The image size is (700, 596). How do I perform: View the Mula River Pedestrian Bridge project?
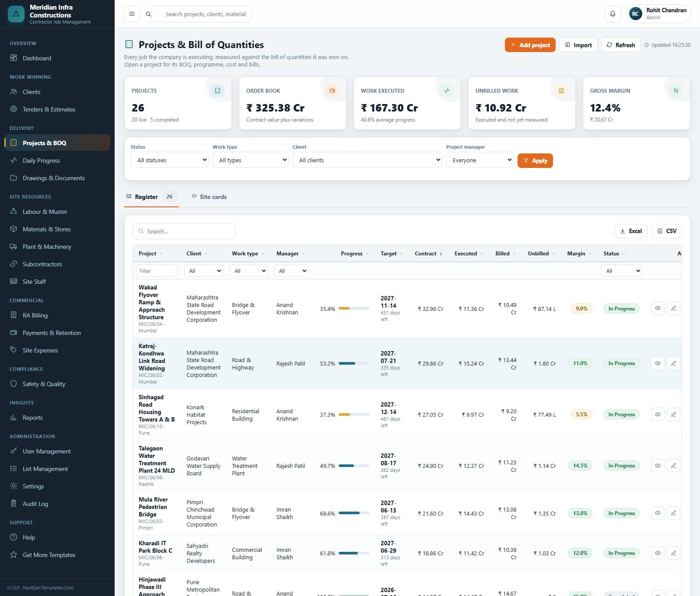coord(658,513)
